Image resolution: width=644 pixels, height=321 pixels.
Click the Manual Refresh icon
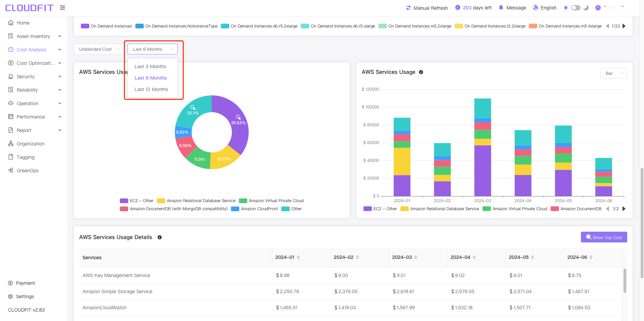coord(408,8)
